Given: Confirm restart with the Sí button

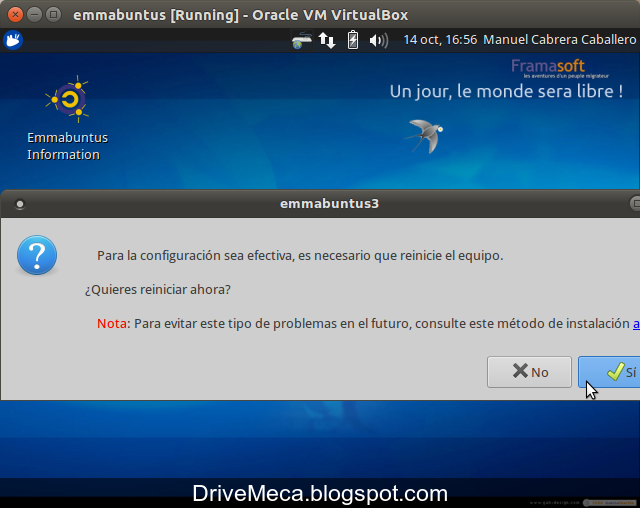Looking at the screenshot, I should click(609, 372).
